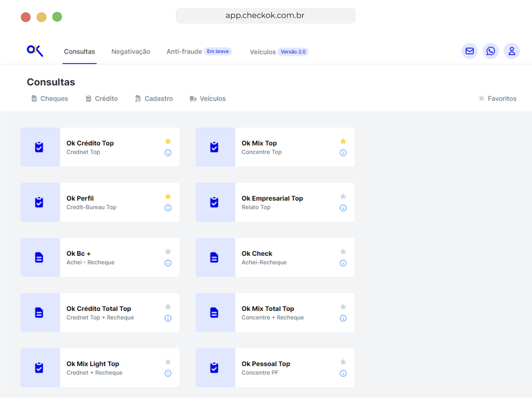Show info for Ok Mix Total Top
Viewport: 532px width, 398px height.
click(343, 319)
